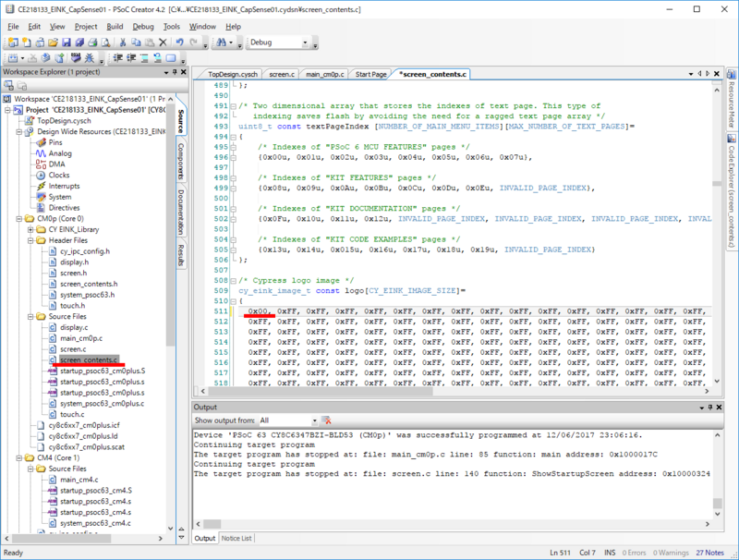Collapse the logo array block at line 510
The width and height of the screenshot is (739, 560).
(x=234, y=300)
